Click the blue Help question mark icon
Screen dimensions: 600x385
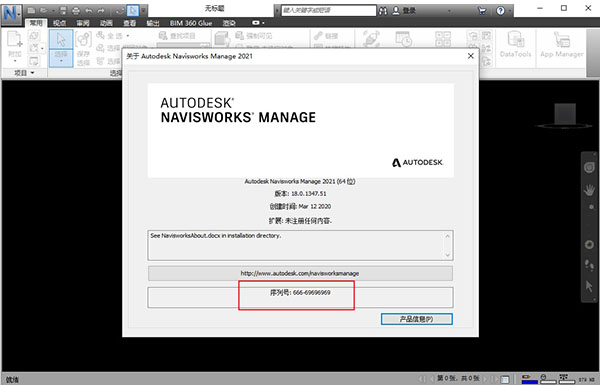tap(501, 11)
